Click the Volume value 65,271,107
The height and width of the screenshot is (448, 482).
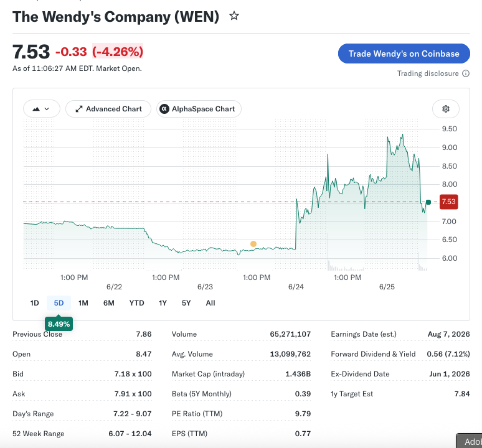point(290,334)
